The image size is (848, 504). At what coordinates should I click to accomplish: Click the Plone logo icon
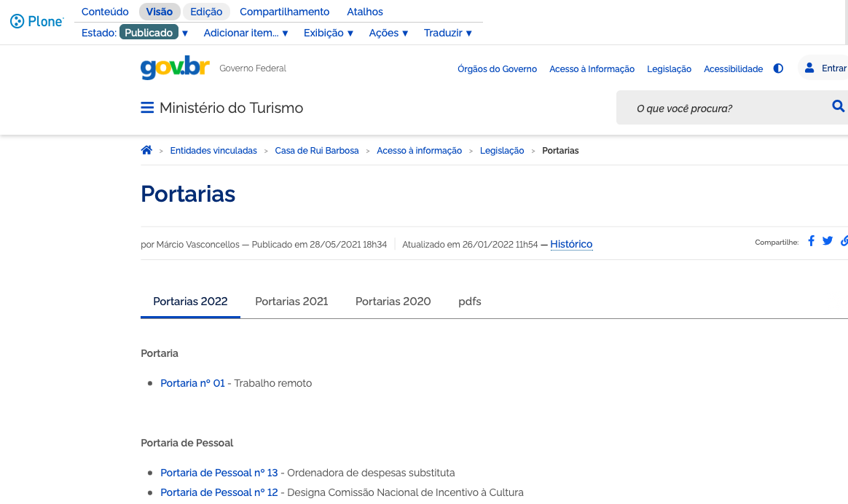coord(16,22)
